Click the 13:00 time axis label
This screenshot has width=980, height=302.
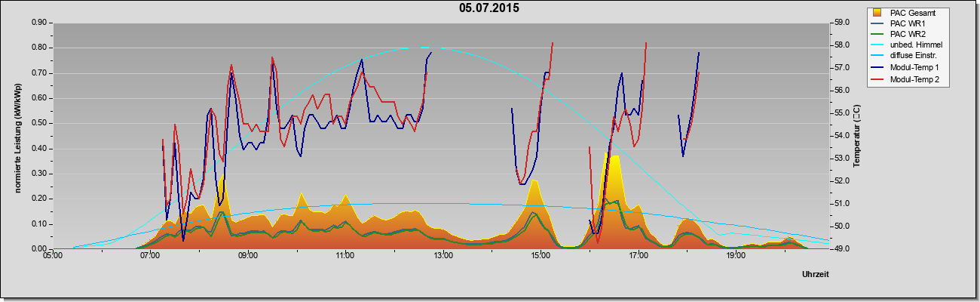(443, 257)
